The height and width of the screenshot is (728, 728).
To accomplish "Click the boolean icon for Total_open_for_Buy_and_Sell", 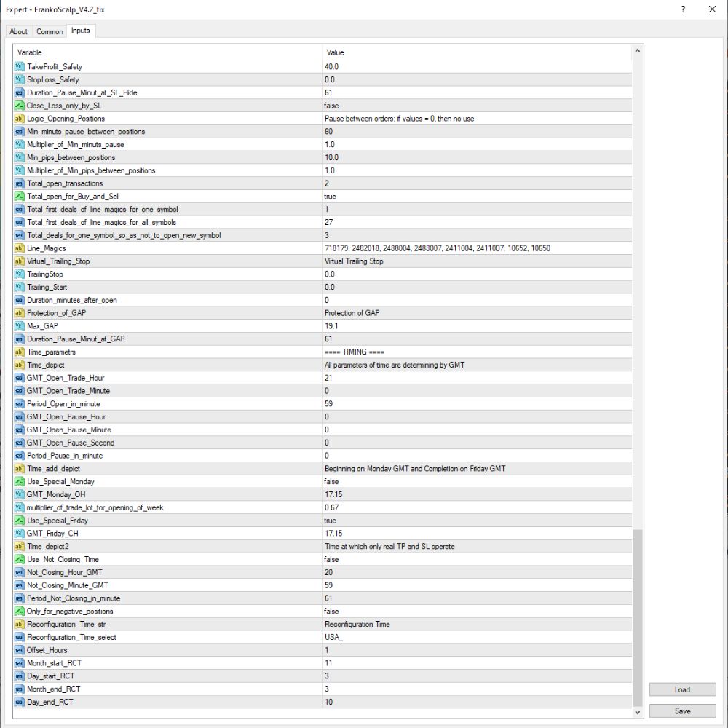I will click(x=19, y=197).
